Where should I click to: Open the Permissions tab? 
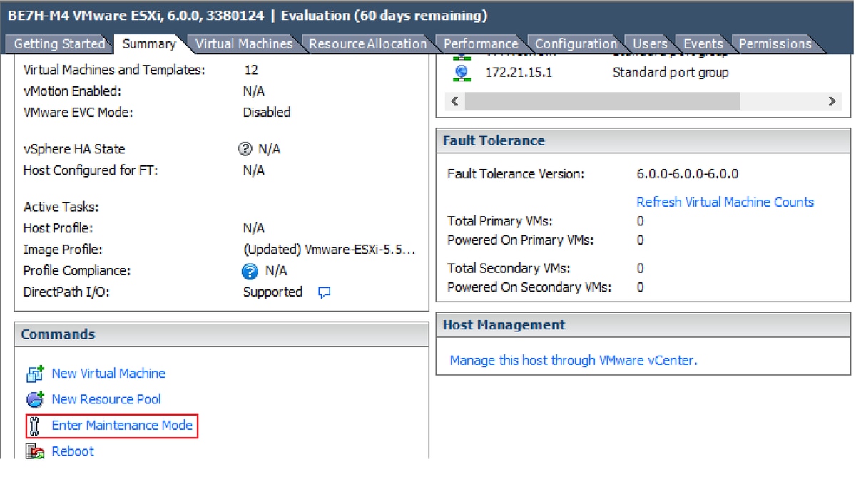[x=775, y=44]
